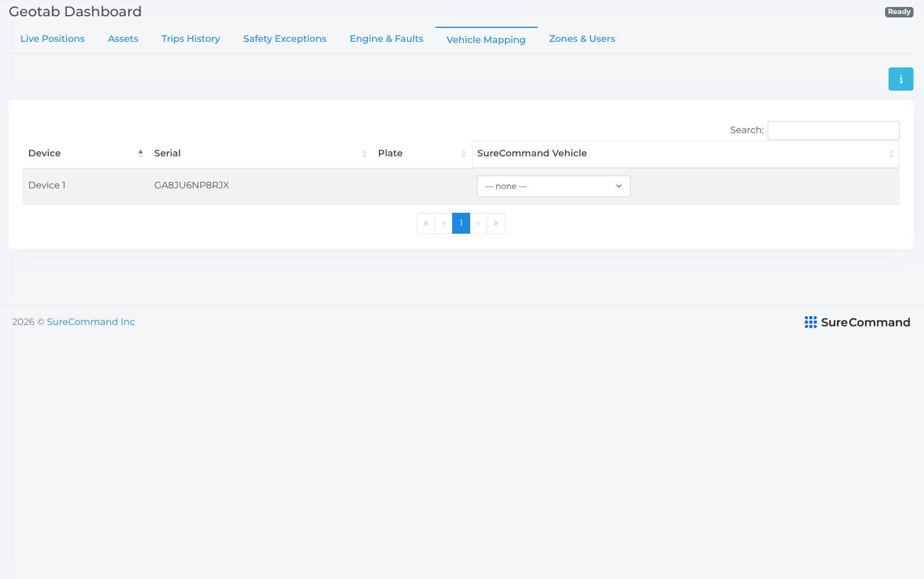Select page 1 in pagination
The image size is (924, 579).
[461, 223]
